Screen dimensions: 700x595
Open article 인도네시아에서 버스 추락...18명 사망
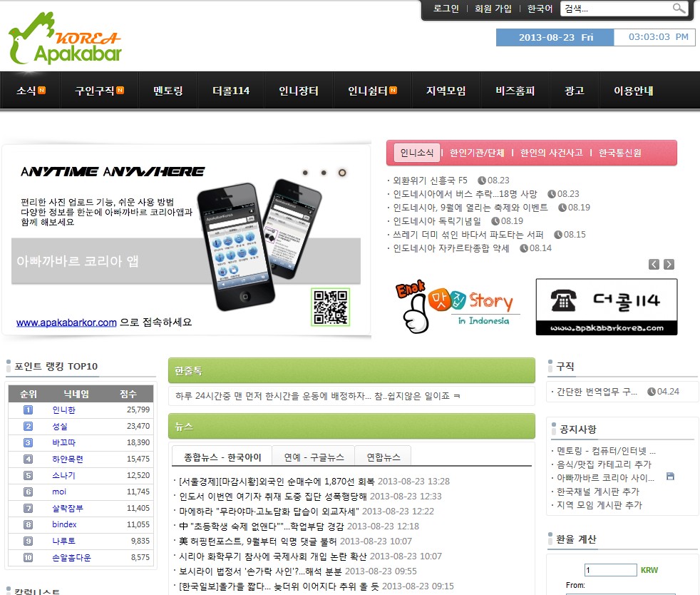(x=465, y=194)
